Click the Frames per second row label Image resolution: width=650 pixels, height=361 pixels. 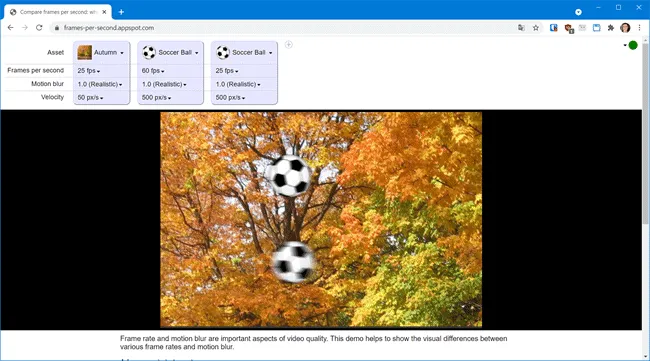[x=36, y=70]
